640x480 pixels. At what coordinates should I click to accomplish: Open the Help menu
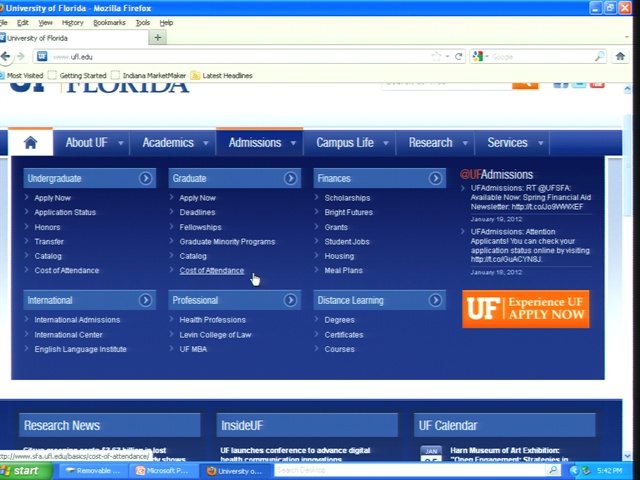pyautogui.click(x=166, y=23)
